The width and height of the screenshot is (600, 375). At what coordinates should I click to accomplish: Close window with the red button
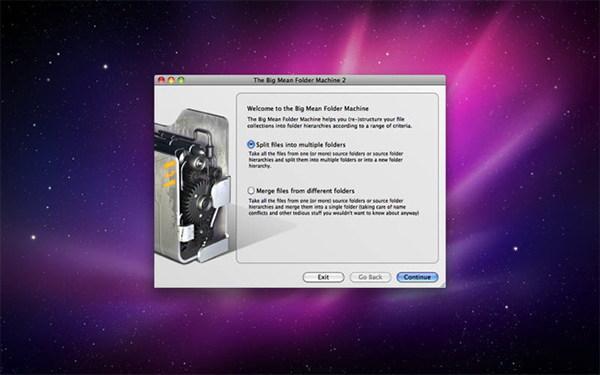coord(161,80)
